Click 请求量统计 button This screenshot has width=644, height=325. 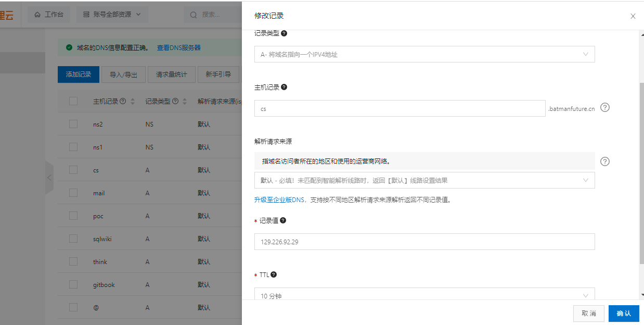click(172, 74)
